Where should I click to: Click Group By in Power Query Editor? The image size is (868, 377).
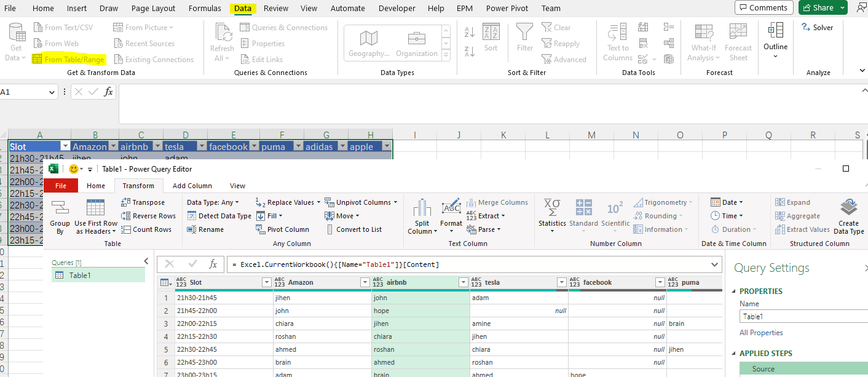coord(60,218)
